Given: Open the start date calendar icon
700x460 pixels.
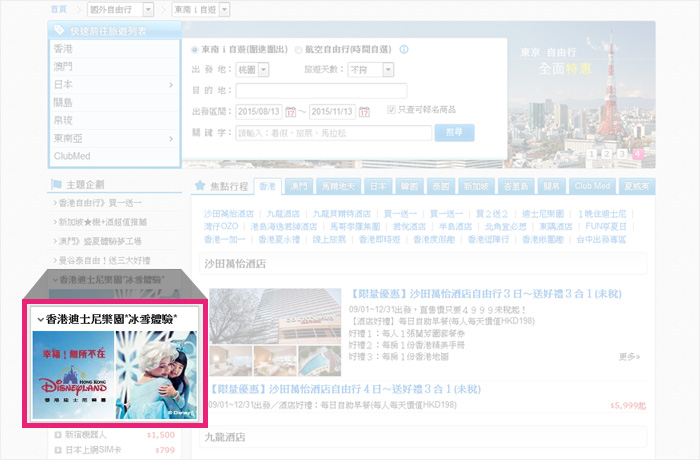Looking at the screenshot, I should coord(291,112).
